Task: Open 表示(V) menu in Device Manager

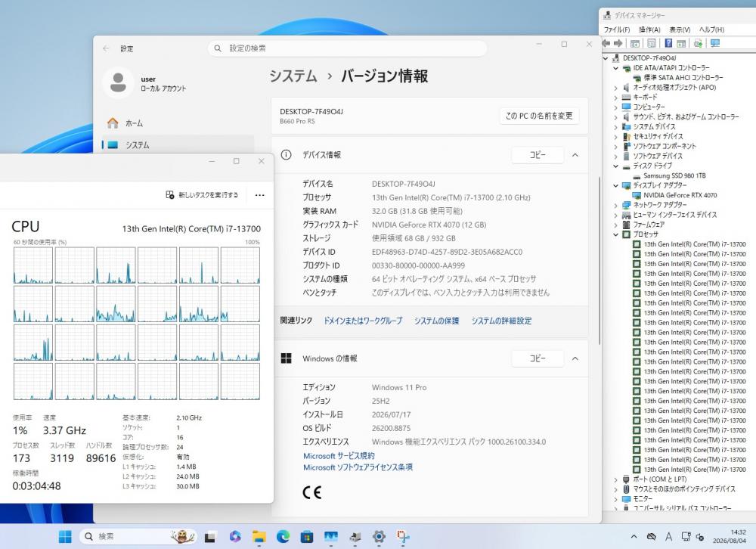Action: click(x=680, y=29)
